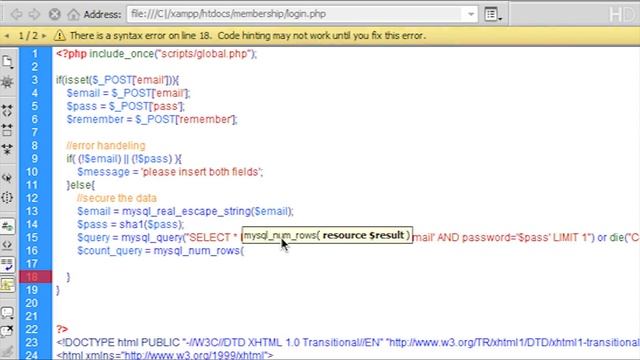640x360 pixels.
Task: Click line number 15 in the gutter
Action: (32, 238)
